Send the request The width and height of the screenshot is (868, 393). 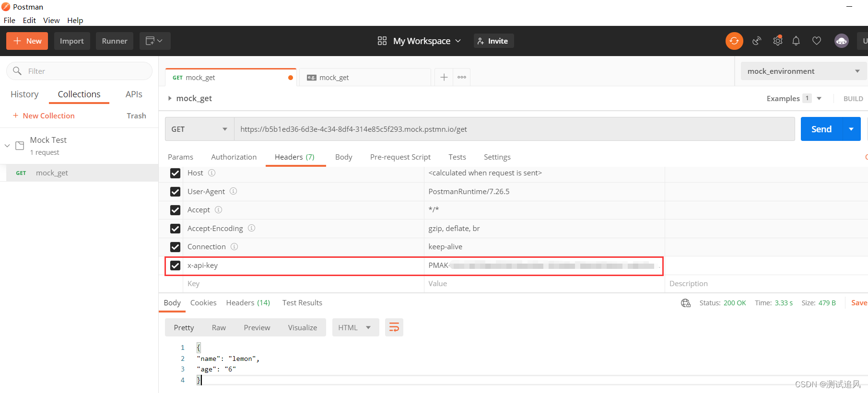[x=821, y=129]
